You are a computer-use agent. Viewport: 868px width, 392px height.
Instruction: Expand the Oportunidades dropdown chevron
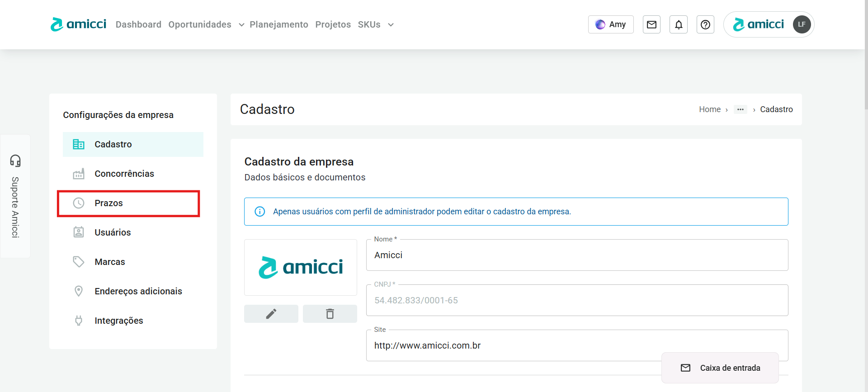click(241, 25)
